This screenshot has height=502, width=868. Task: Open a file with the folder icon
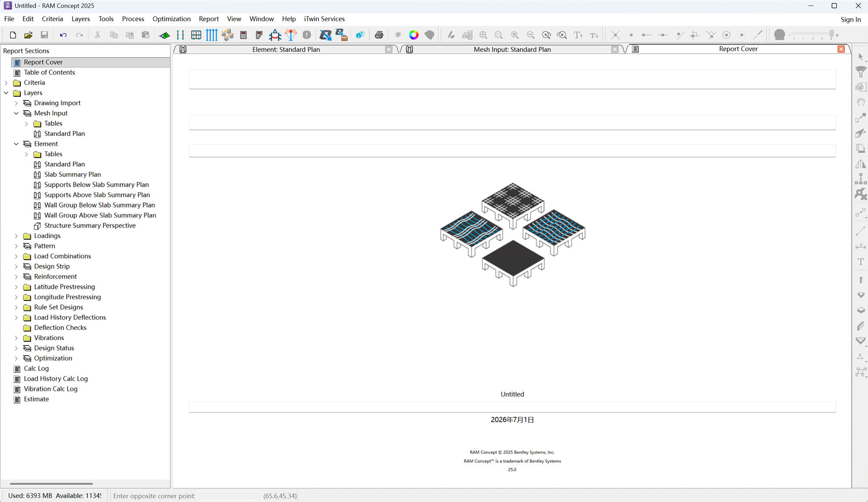(29, 35)
